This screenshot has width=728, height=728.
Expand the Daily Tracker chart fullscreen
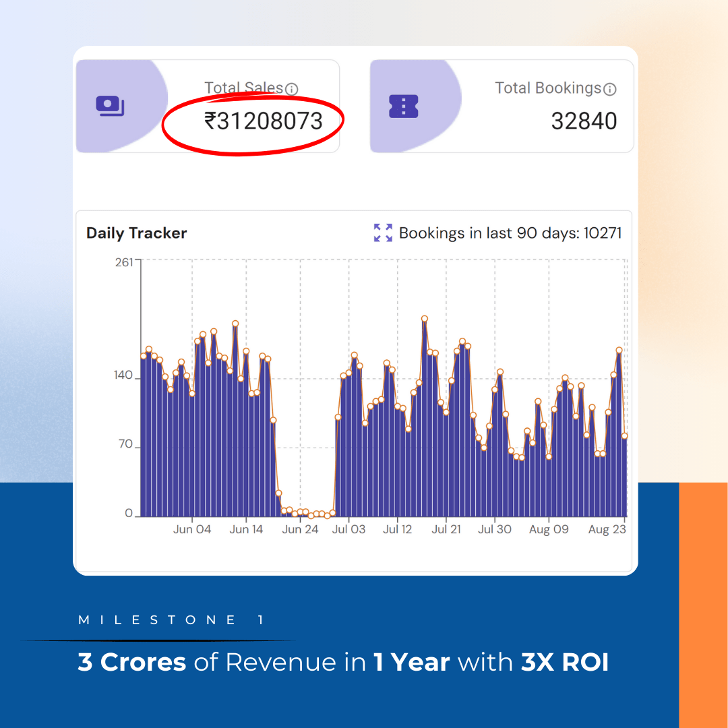pyautogui.click(x=383, y=233)
